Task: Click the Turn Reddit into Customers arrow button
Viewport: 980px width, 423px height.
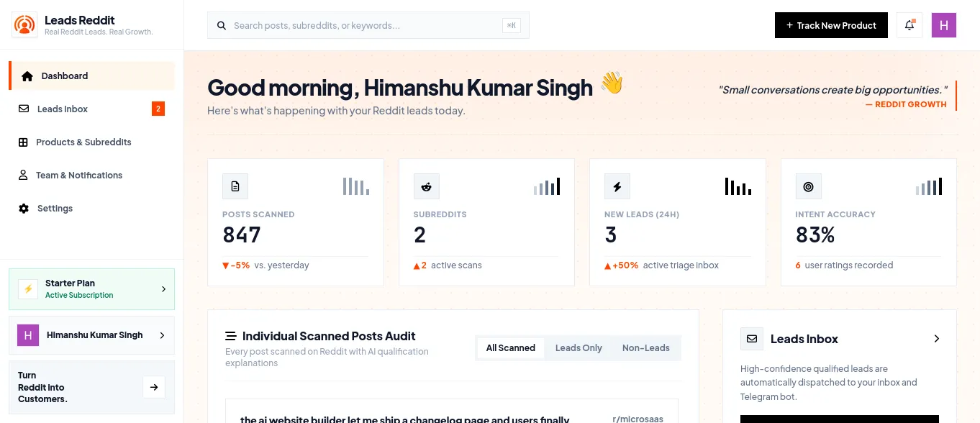Action: point(154,387)
